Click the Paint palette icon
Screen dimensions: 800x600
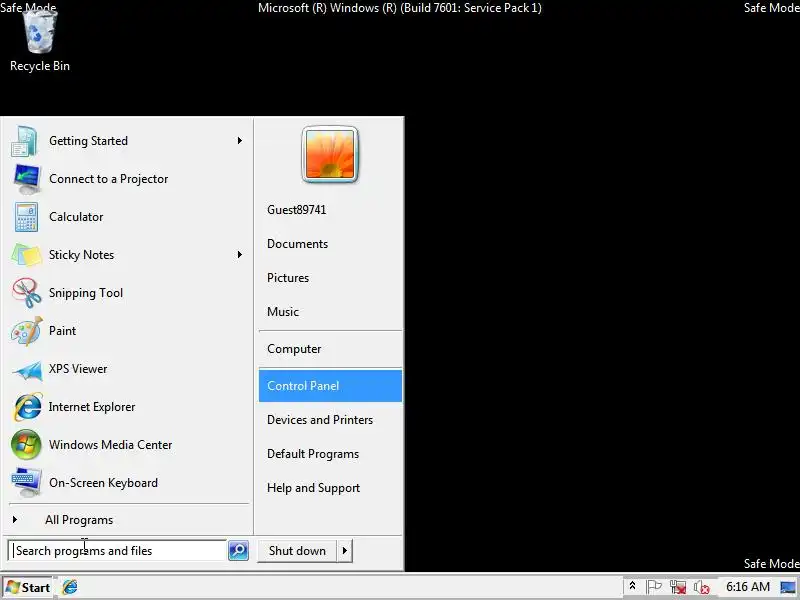pos(27,331)
